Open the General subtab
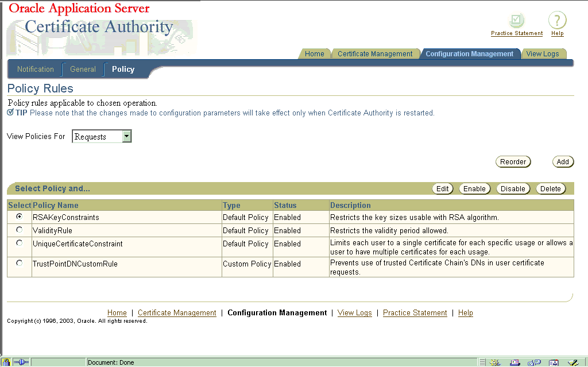The width and height of the screenshot is (588, 367). click(x=83, y=69)
